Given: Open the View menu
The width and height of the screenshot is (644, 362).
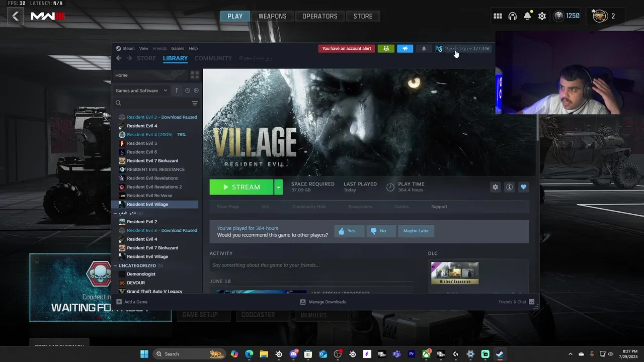Looking at the screenshot, I should (x=144, y=49).
